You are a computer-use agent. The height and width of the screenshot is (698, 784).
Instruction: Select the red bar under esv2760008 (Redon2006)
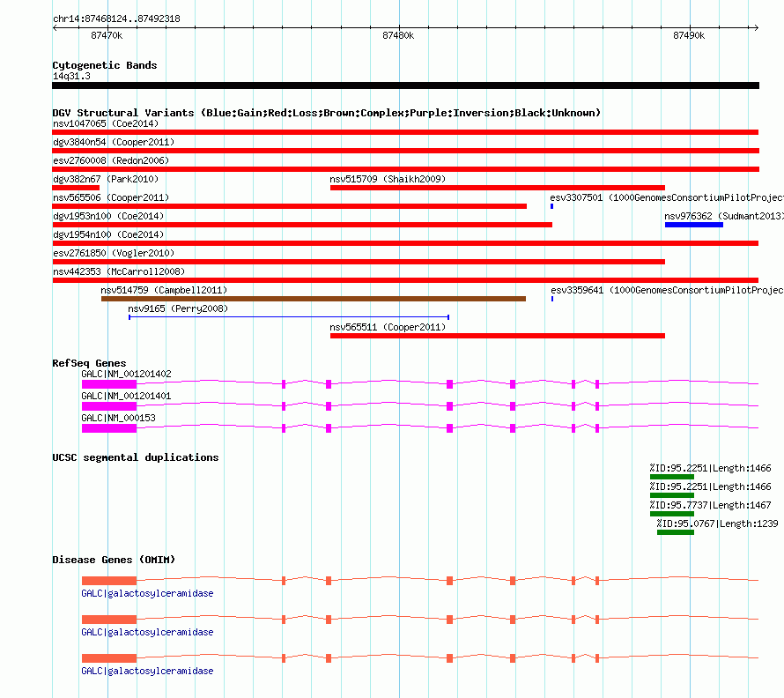click(405, 169)
